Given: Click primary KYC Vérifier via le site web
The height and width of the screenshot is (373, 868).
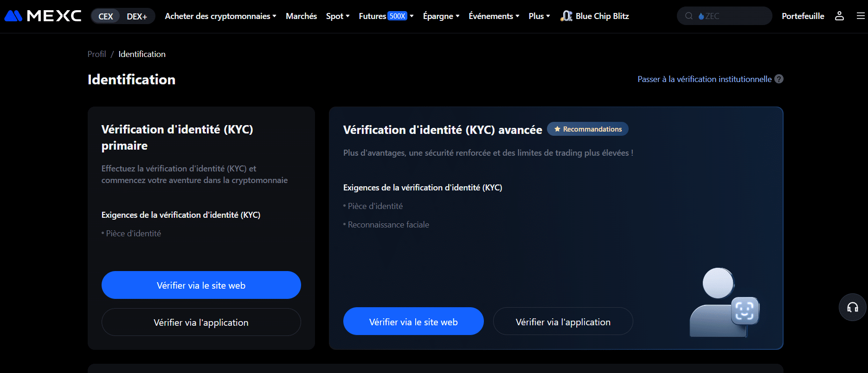Looking at the screenshot, I should click(201, 285).
